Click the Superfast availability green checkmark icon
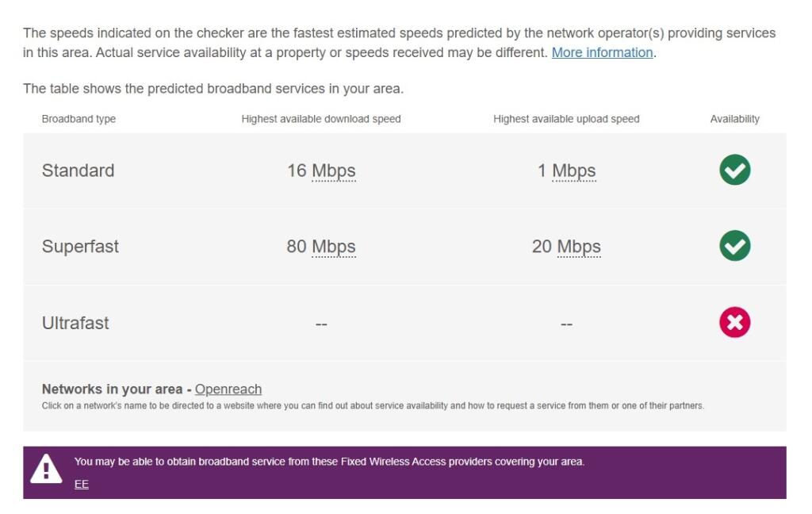 [x=734, y=246]
